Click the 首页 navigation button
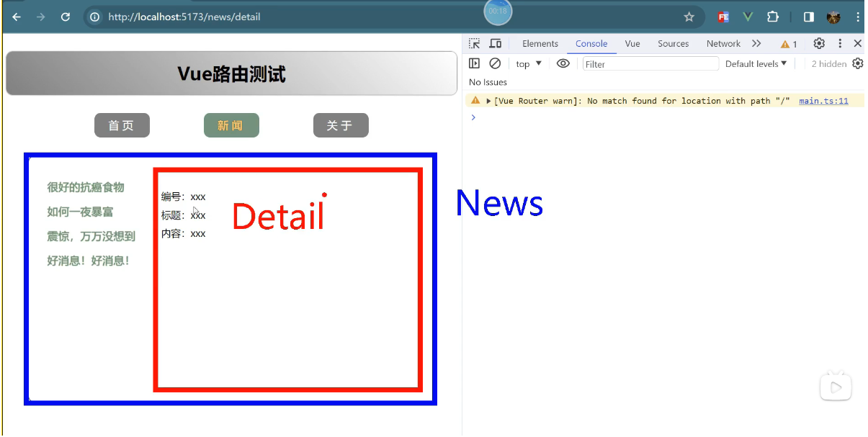This screenshot has width=868, height=437. pos(122,125)
